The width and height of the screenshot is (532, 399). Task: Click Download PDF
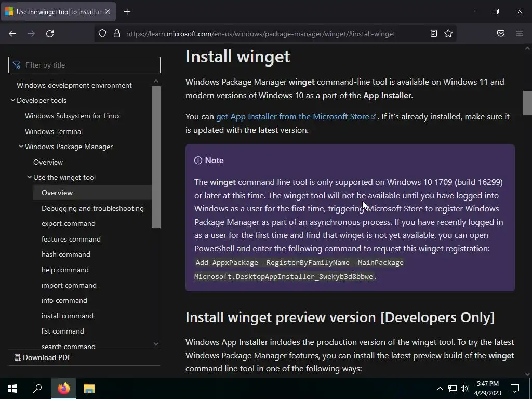pos(43,357)
